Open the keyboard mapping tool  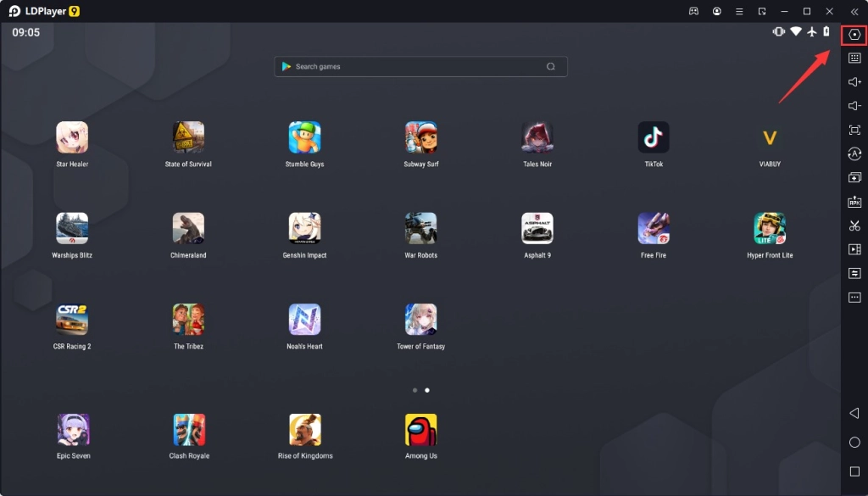(854, 58)
